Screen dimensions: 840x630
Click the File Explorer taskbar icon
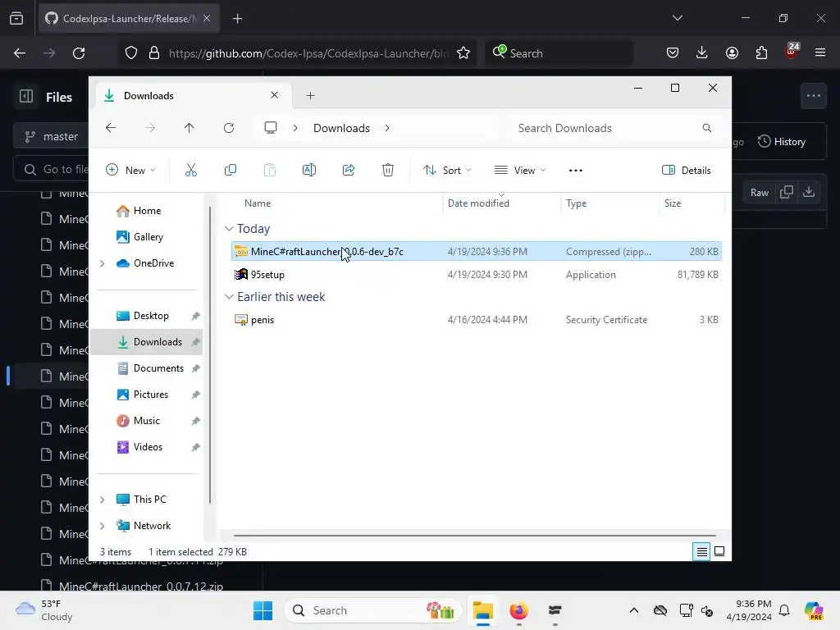click(482, 610)
